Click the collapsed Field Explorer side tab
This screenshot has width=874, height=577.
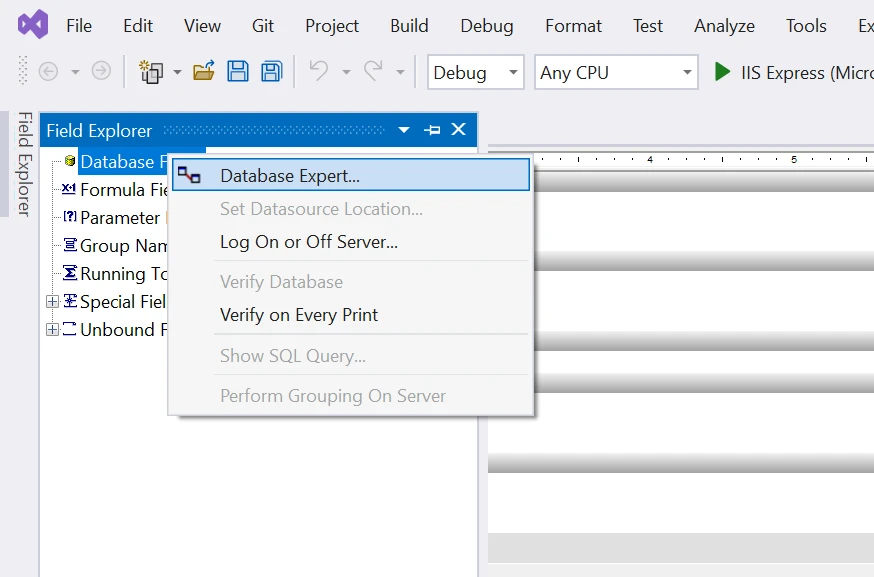pyautogui.click(x=24, y=164)
